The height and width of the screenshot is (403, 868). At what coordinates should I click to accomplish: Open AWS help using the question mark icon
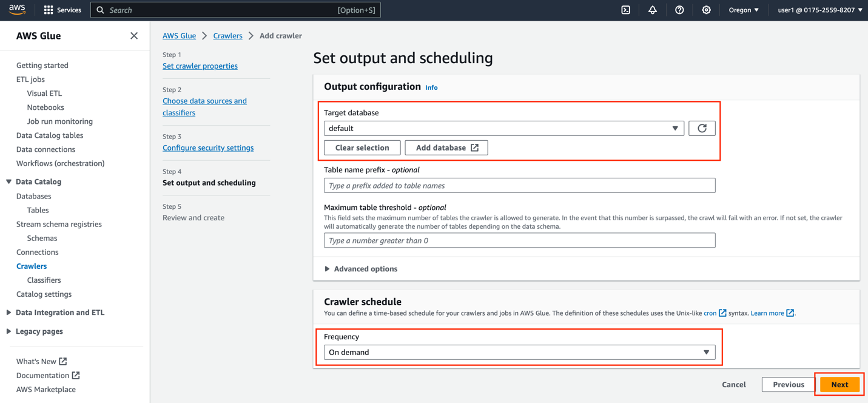pos(679,10)
